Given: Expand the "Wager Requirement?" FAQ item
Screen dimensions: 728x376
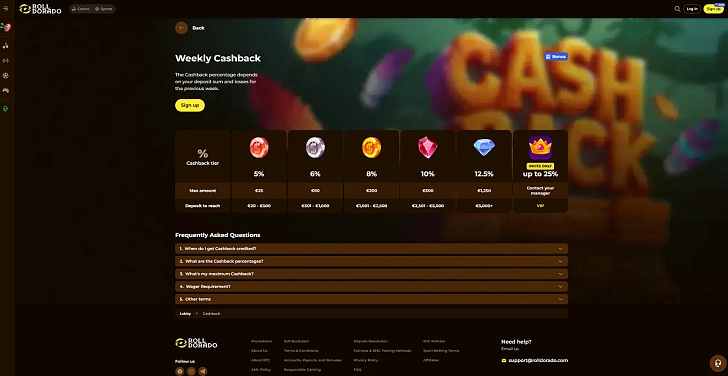Looking at the screenshot, I should tap(371, 286).
